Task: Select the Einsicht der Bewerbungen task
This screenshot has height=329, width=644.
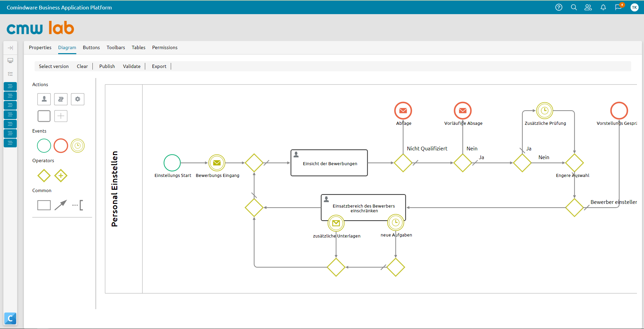Action: point(329,163)
